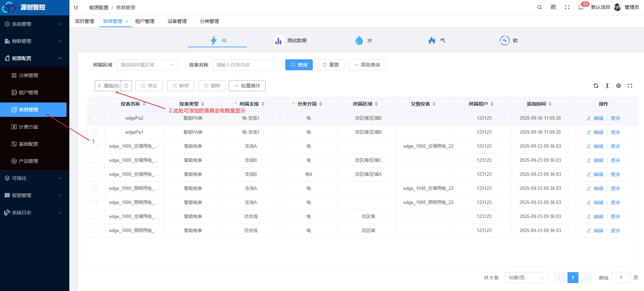Select the 测试数据 chart type

coord(290,40)
